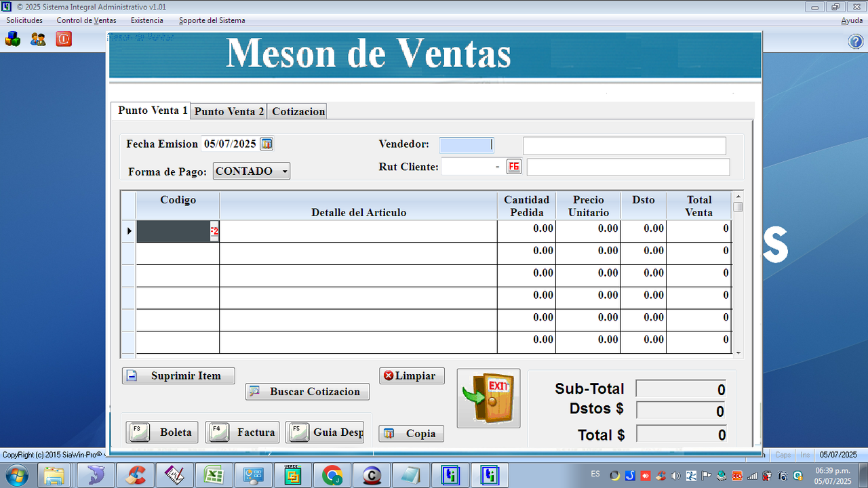Image resolution: width=868 pixels, height=488 pixels.
Task: Open the Soporte del Sistema menu
Action: [x=211, y=20]
